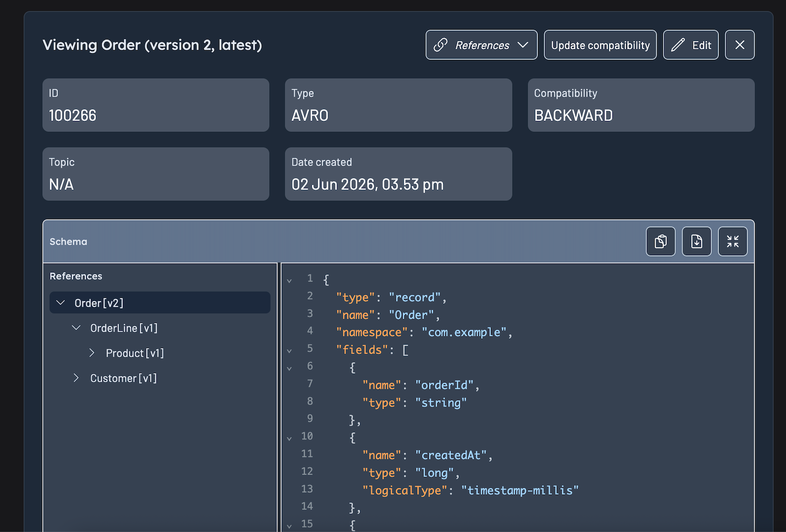The image size is (786, 532).
Task: Click the Viewing Order title text
Action: pos(152,45)
